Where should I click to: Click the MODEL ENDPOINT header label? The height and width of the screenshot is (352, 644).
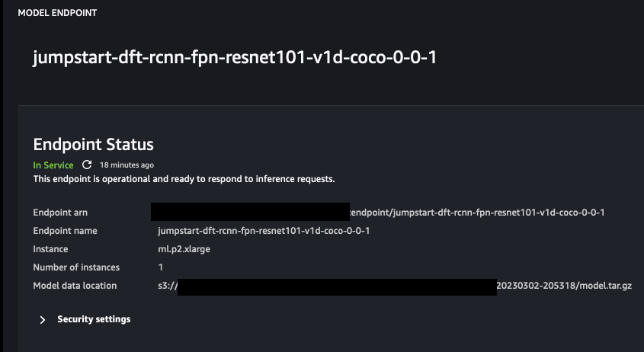pyautogui.click(x=57, y=13)
